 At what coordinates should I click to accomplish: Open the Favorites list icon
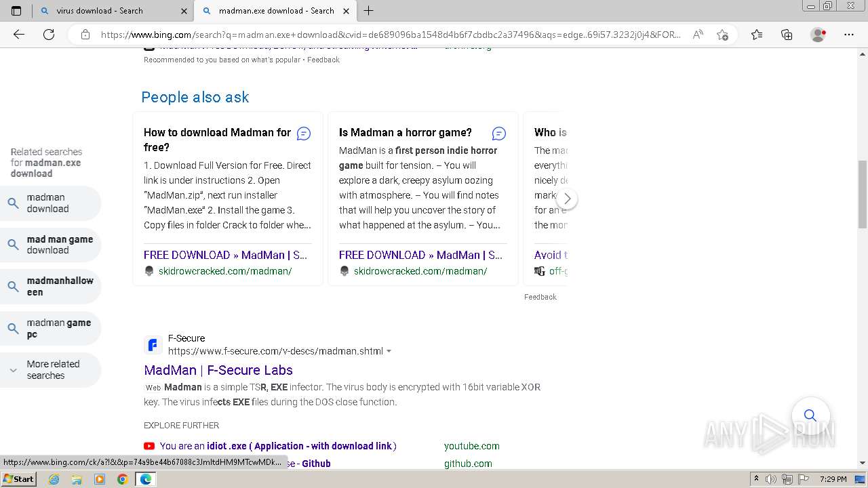click(x=757, y=35)
